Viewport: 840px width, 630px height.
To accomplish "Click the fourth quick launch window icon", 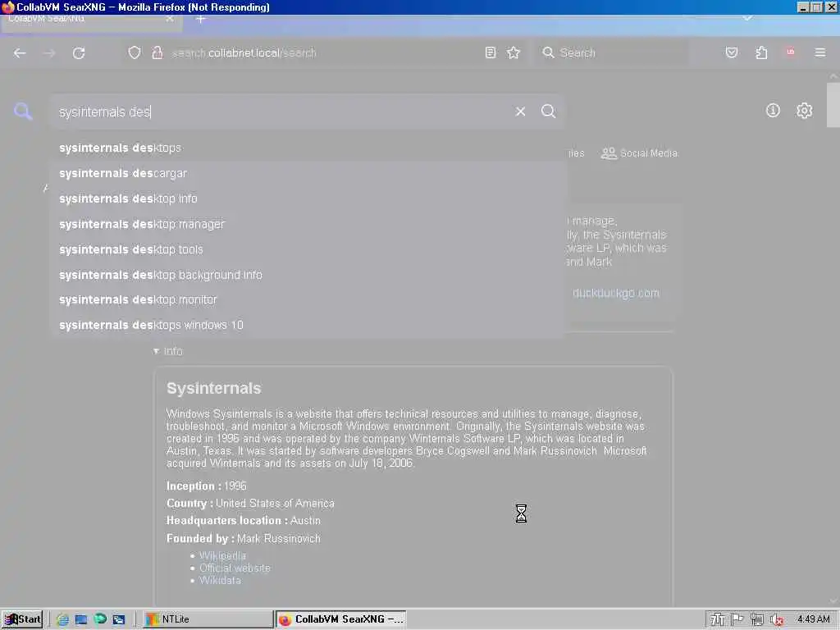I will pos(118,619).
